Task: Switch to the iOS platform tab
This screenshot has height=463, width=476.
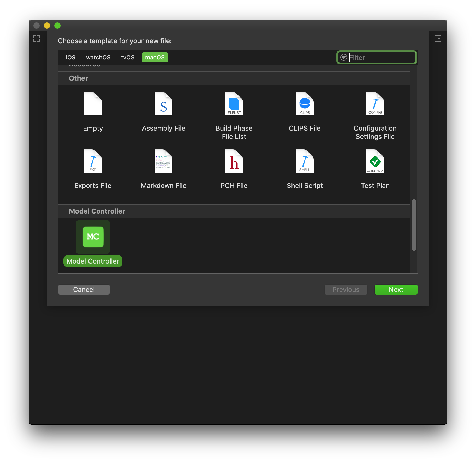Action: 70,57
